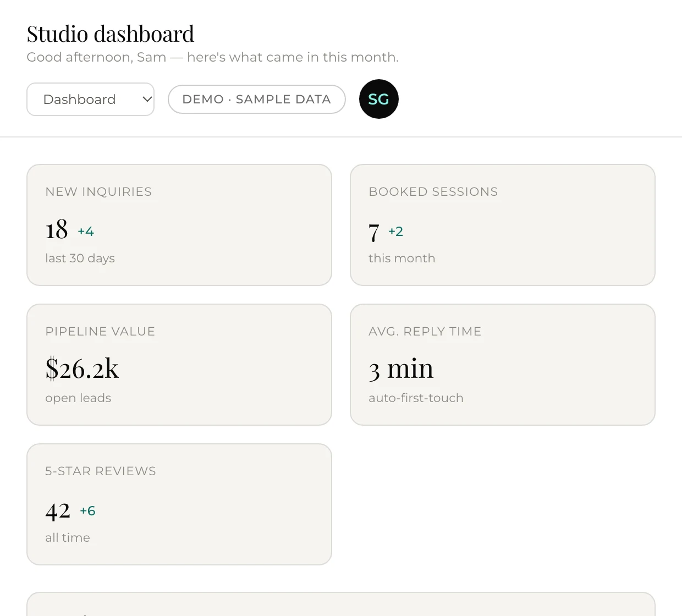Open the Booked Sessions card
Image resolution: width=682 pixels, height=616 pixels.
pyautogui.click(x=503, y=225)
